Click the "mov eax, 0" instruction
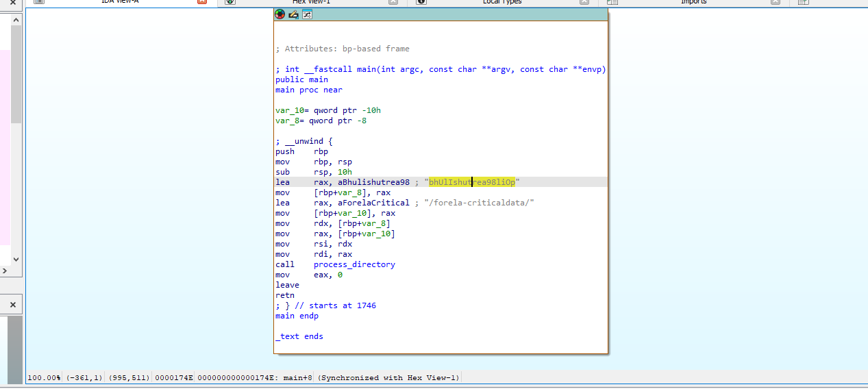The width and height of the screenshot is (868, 389). [x=309, y=275]
